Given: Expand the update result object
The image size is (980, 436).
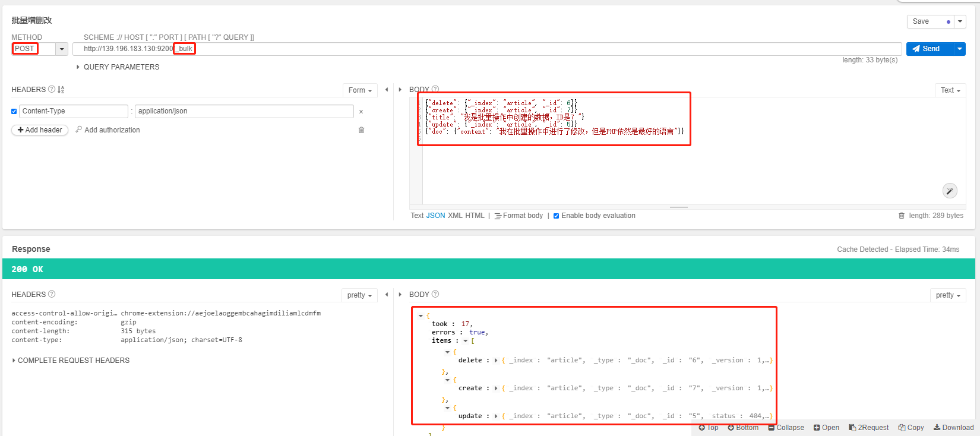Looking at the screenshot, I should 496,416.
